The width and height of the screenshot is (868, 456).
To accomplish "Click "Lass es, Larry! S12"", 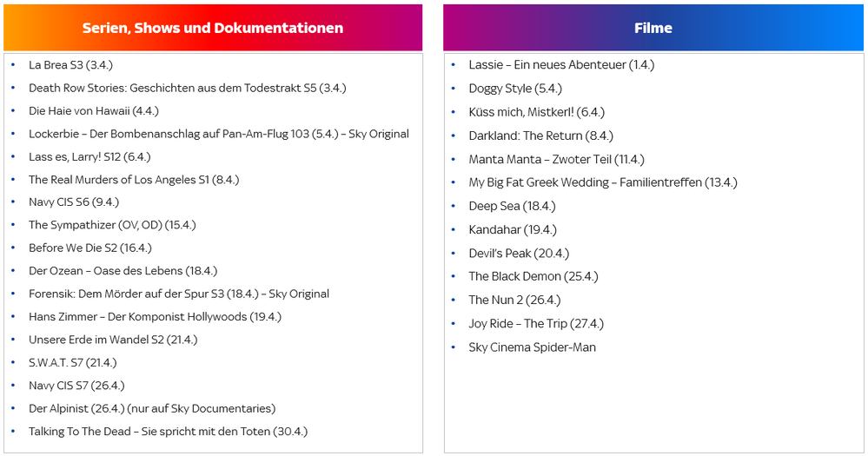I will point(89,157).
